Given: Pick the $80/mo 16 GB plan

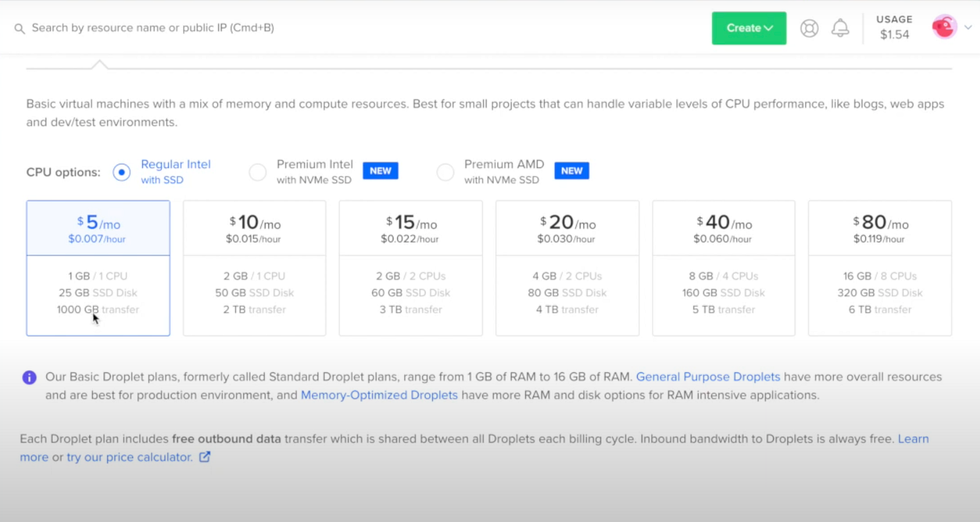Looking at the screenshot, I should point(880,268).
